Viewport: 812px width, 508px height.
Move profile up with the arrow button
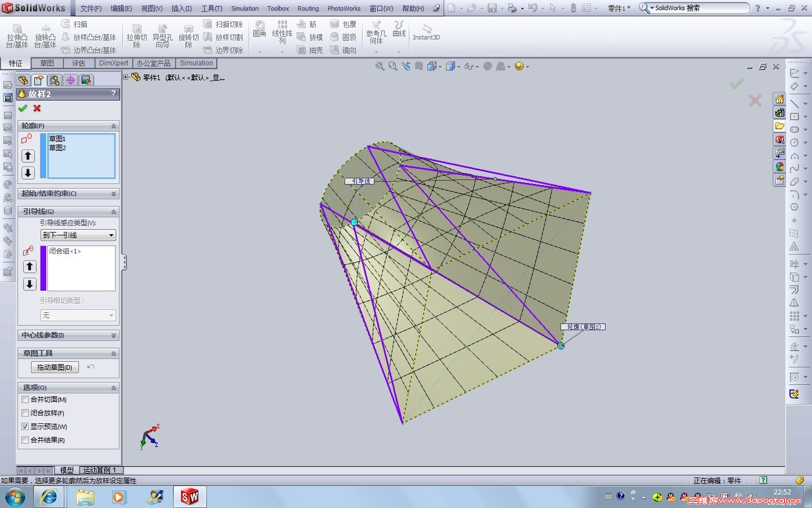tap(28, 156)
